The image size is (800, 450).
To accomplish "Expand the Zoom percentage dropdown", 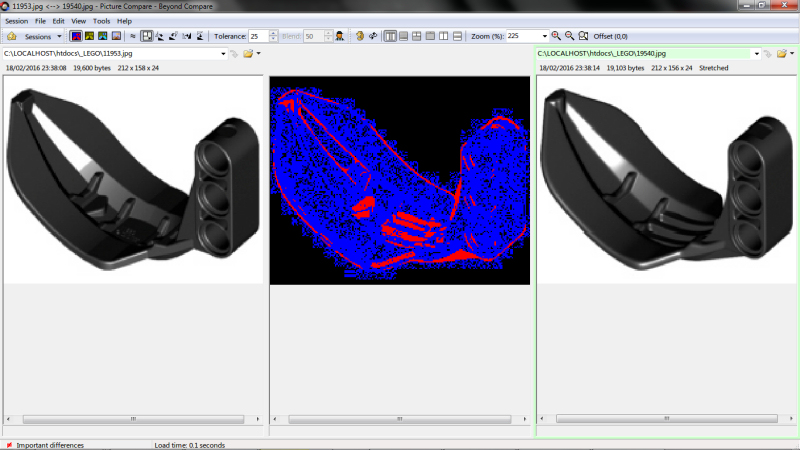I will (544, 36).
